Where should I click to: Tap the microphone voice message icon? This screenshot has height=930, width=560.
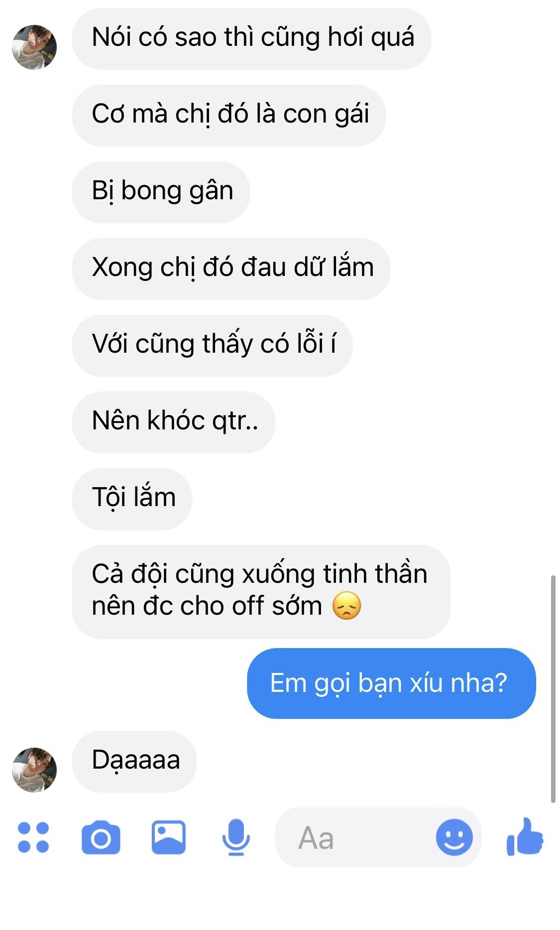[236, 837]
